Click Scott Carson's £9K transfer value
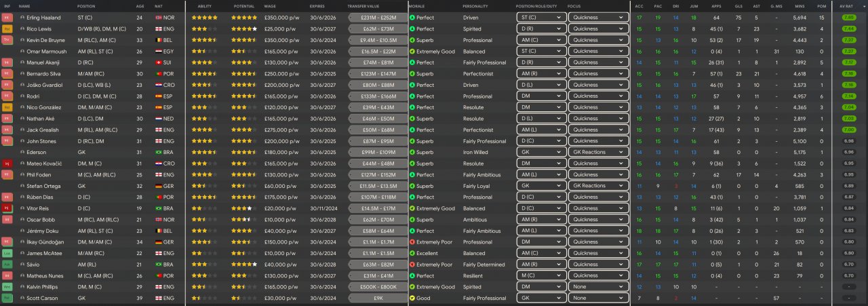This screenshot has width=868, height=306. 378,298
